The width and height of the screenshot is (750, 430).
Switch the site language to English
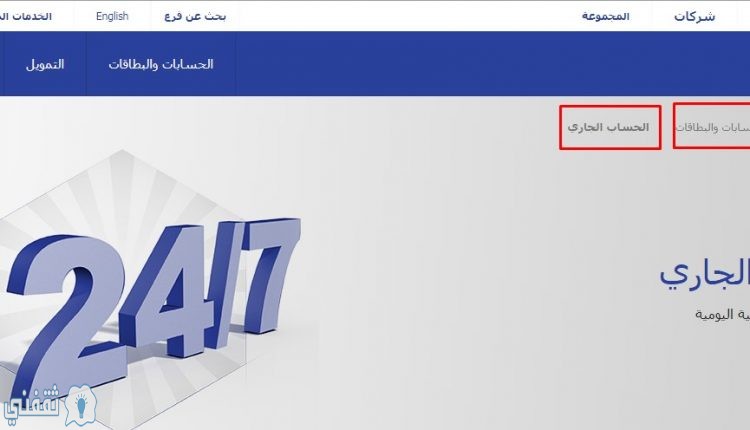tap(112, 16)
